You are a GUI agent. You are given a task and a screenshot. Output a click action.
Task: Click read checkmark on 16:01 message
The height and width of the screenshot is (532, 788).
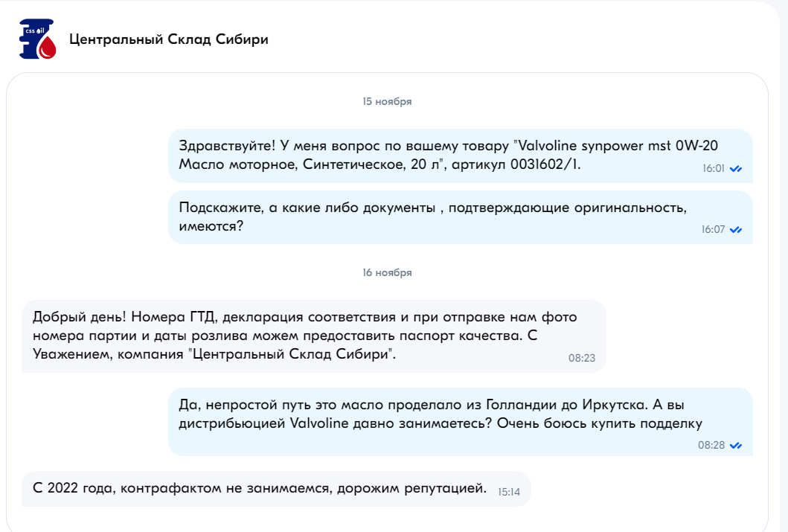coord(736,169)
